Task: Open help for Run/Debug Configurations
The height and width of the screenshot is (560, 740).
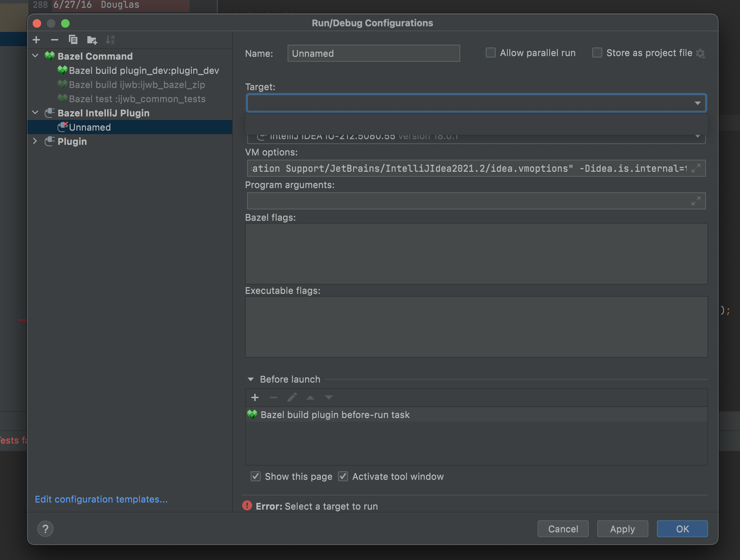Action: coord(45,528)
